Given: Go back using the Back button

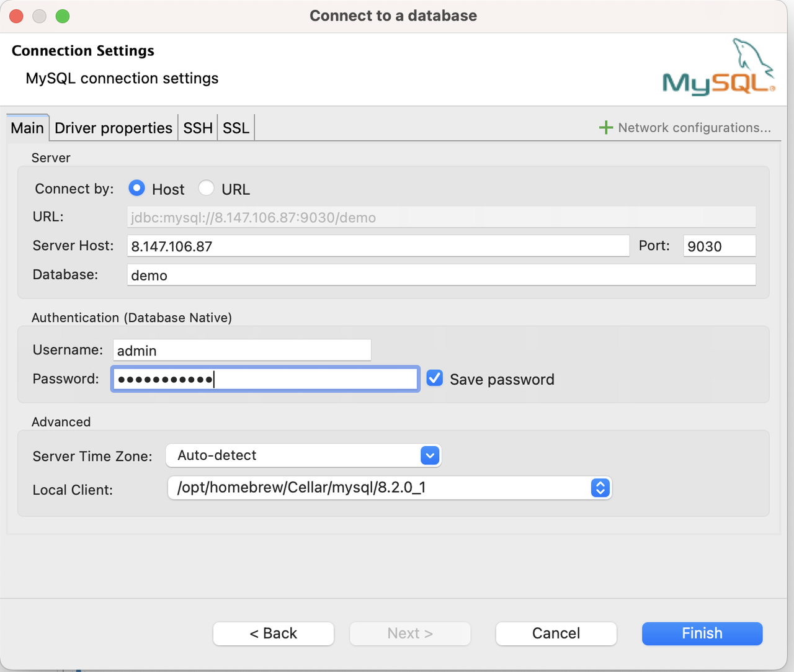Looking at the screenshot, I should (x=273, y=634).
